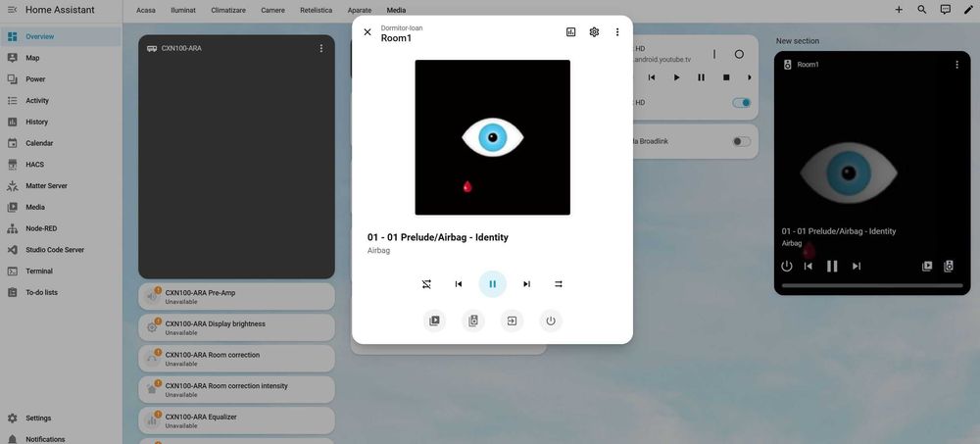
Task: Open the CXN100-ARA Pre-Amp entity
Action: tap(236, 296)
